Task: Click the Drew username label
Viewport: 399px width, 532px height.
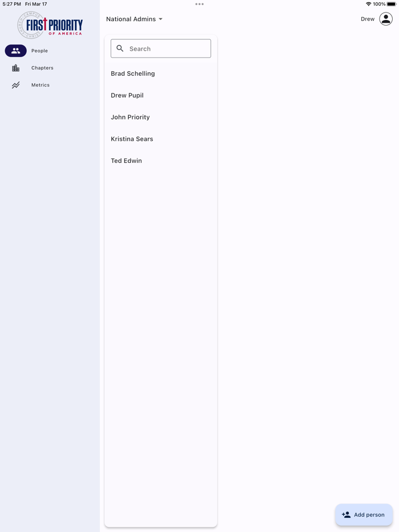Action: 368,19
